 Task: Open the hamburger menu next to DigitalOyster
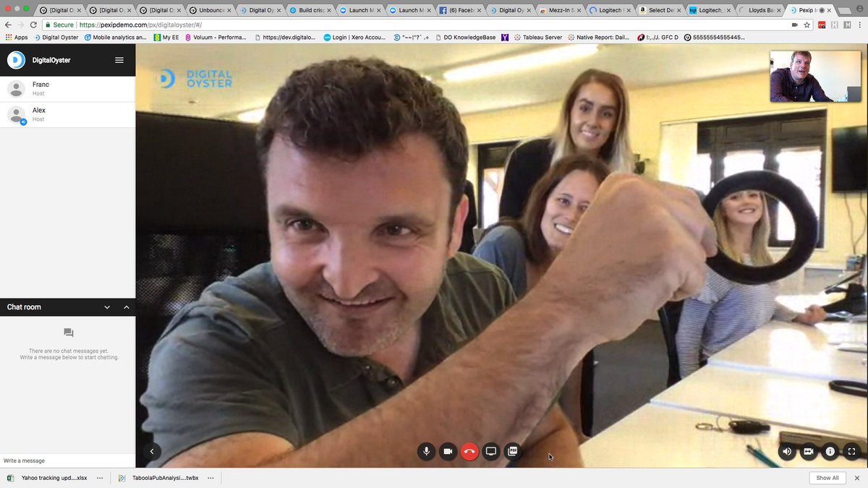[119, 60]
